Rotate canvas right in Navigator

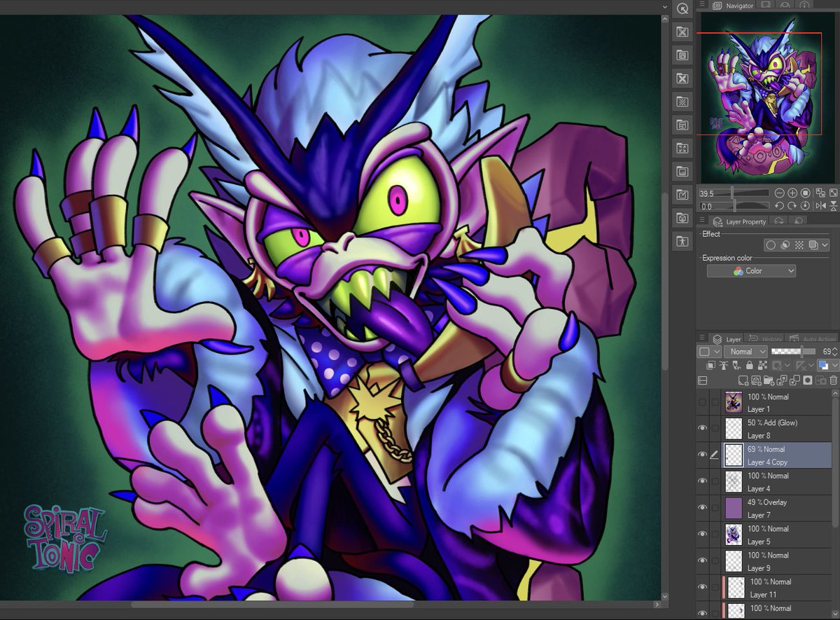coord(792,205)
